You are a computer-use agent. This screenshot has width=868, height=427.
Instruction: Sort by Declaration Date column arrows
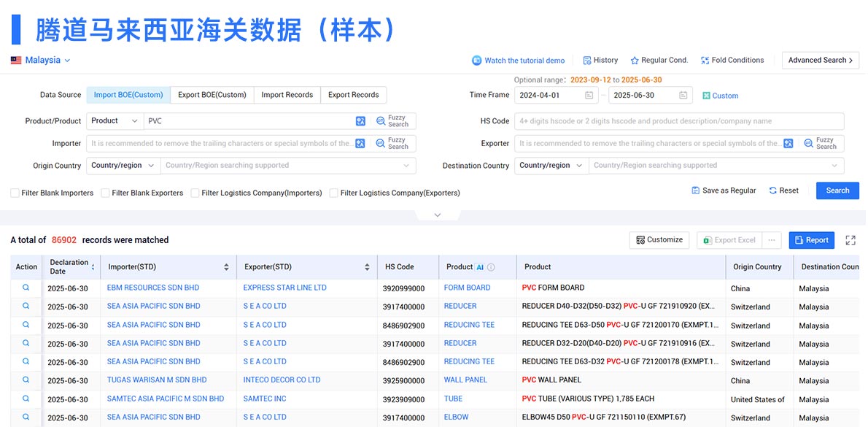tap(93, 267)
